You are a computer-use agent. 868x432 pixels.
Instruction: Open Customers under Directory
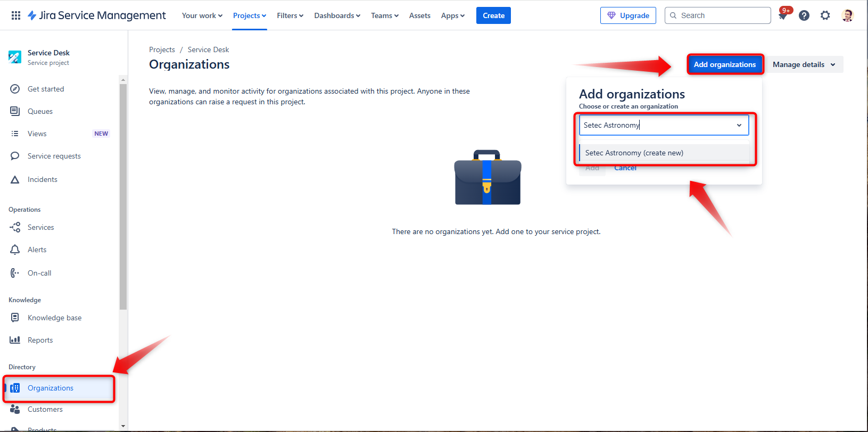(45, 409)
